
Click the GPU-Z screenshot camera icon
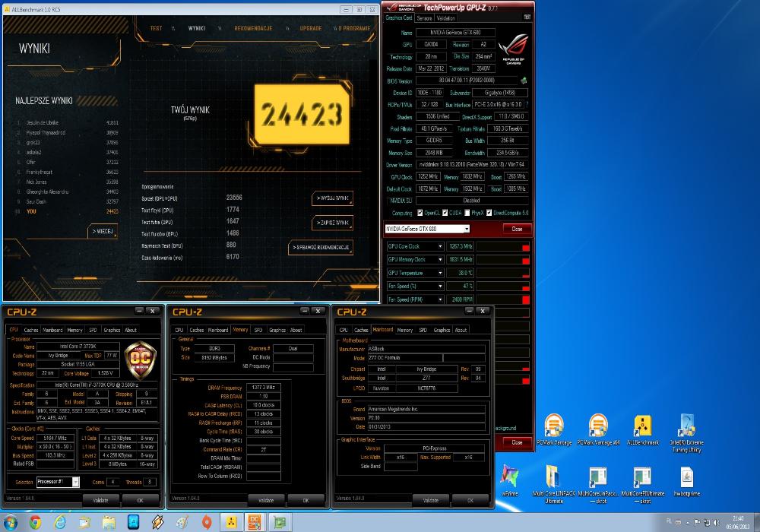click(x=527, y=17)
